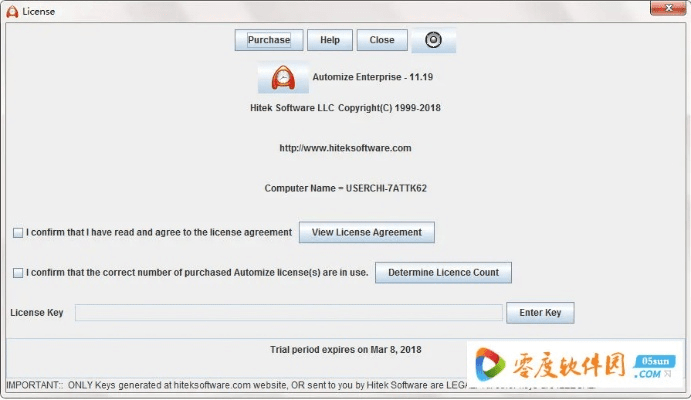The height and width of the screenshot is (400, 691).
Task: Click the Hitek Software copyright text
Action: click(345, 107)
